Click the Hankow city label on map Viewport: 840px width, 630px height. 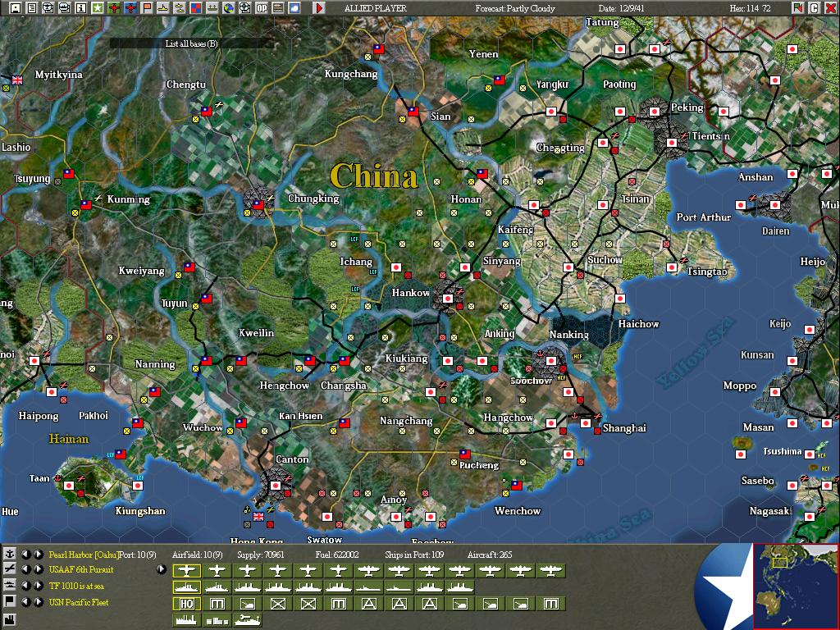[410, 293]
